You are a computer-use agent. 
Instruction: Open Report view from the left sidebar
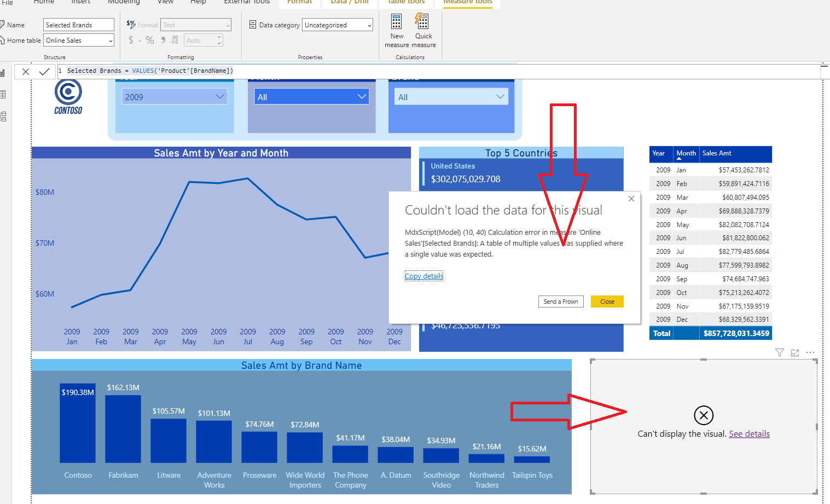pos(3,73)
